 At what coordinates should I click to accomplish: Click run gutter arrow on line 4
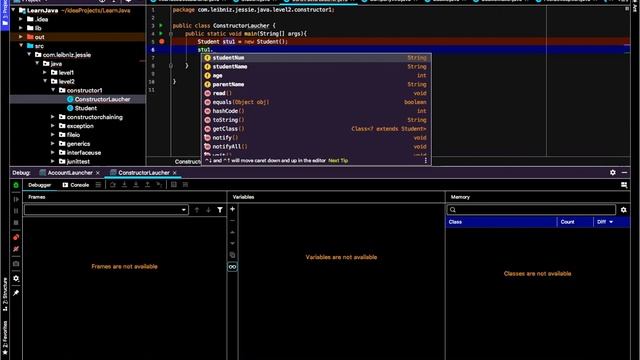(x=161, y=33)
